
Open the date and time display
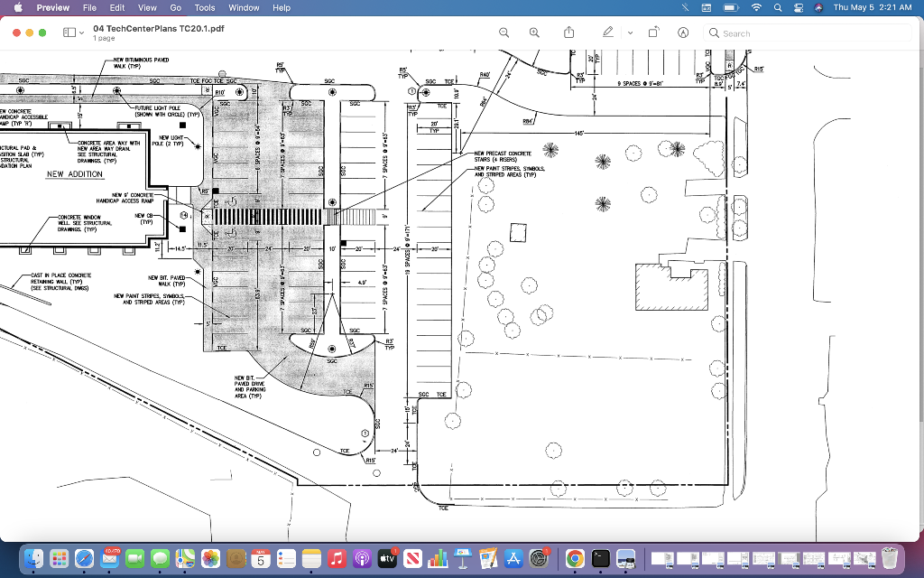click(873, 7)
